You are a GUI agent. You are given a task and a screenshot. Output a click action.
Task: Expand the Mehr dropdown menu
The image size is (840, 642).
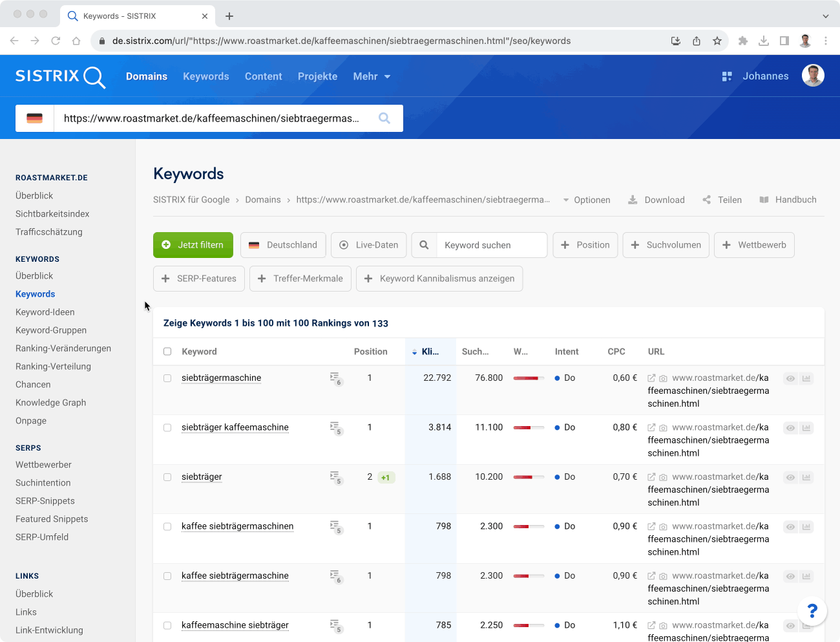372,76
